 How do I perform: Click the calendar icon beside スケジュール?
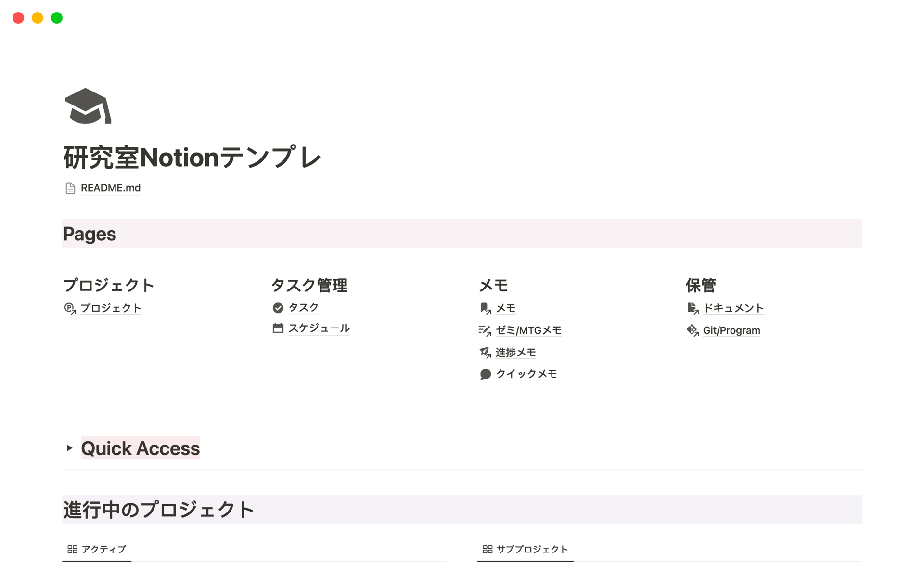(x=278, y=328)
